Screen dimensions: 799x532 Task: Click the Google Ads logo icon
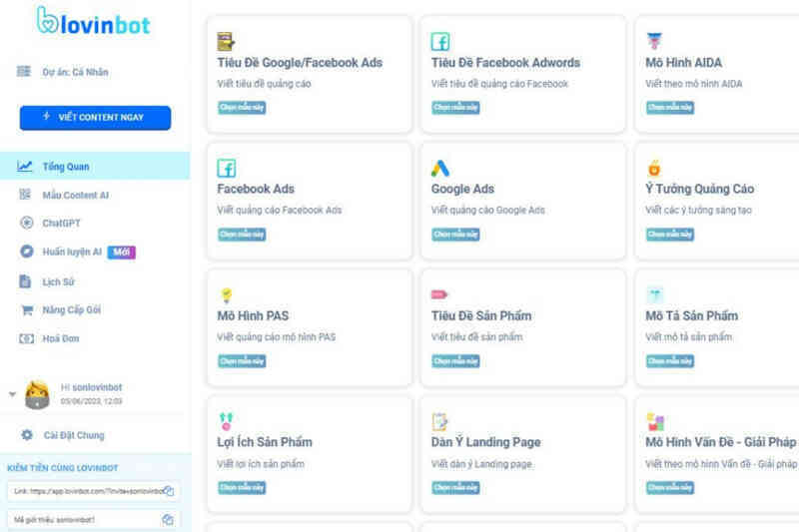point(440,168)
